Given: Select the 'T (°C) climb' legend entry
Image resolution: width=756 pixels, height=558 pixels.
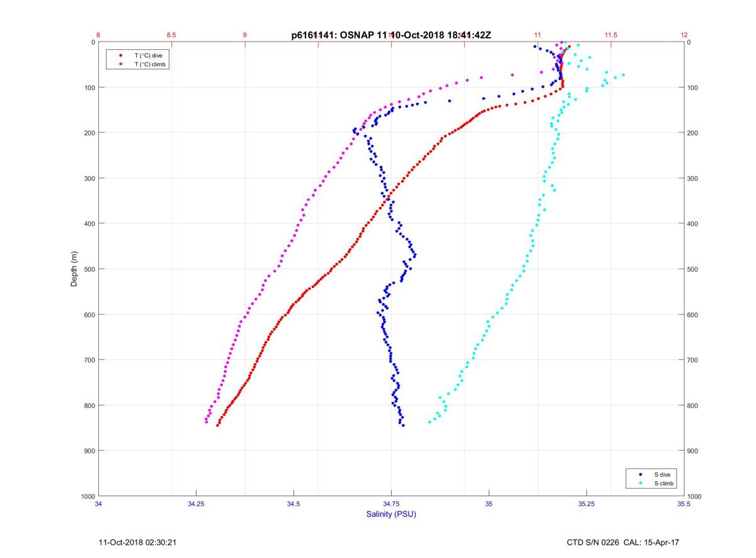Looking at the screenshot, I should 151,64.
